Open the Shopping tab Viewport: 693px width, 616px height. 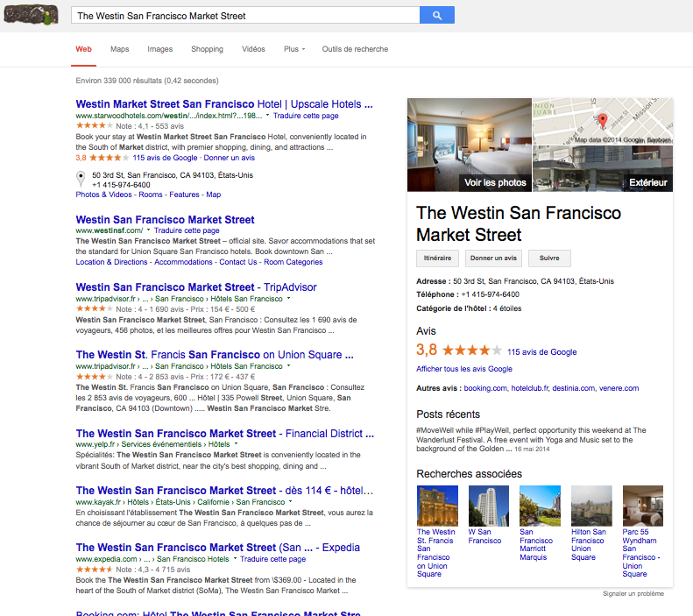207,49
